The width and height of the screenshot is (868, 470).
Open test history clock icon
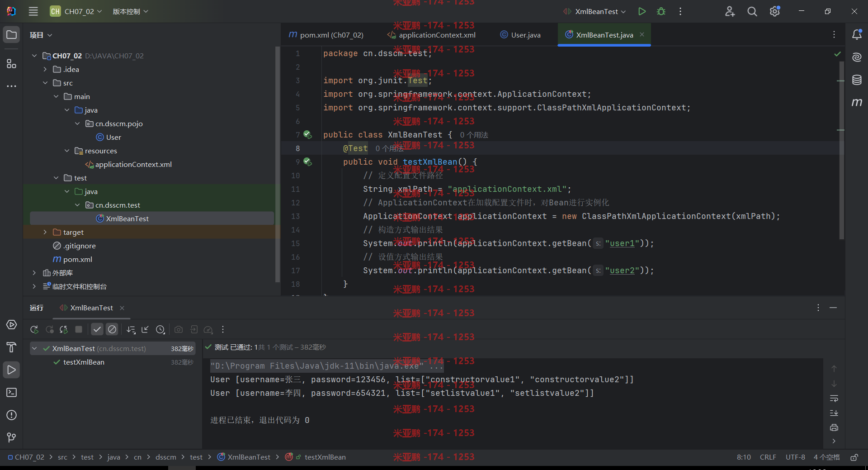pyautogui.click(x=160, y=329)
